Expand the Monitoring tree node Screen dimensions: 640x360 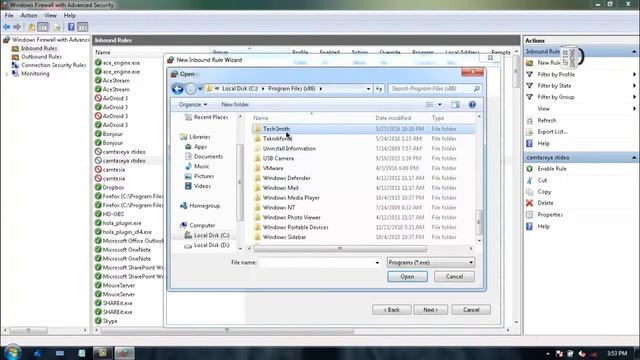point(7,74)
